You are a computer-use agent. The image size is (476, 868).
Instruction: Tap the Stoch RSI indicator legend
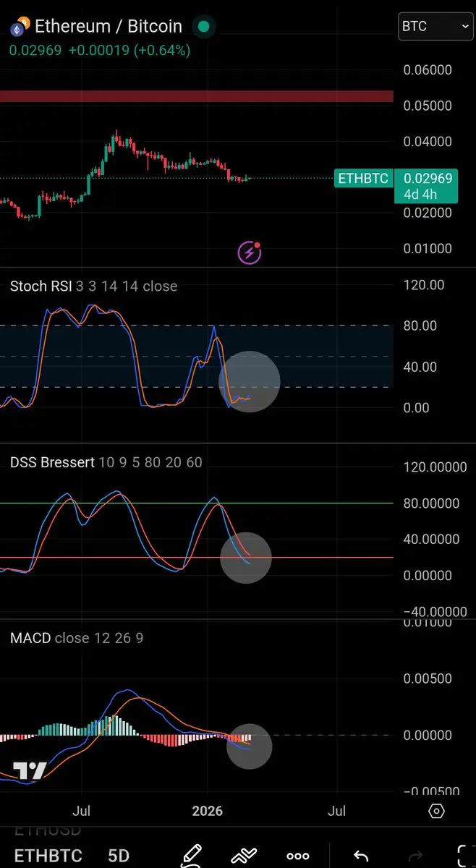click(93, 286)
